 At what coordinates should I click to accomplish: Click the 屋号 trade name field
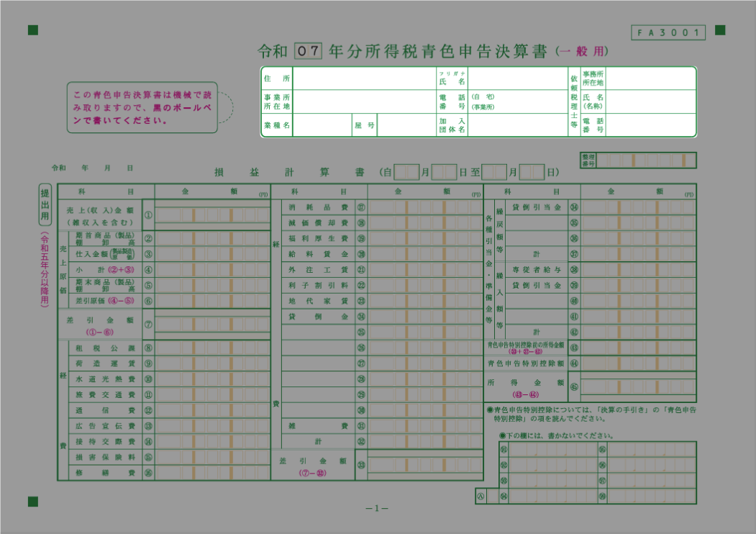(405, 125)
